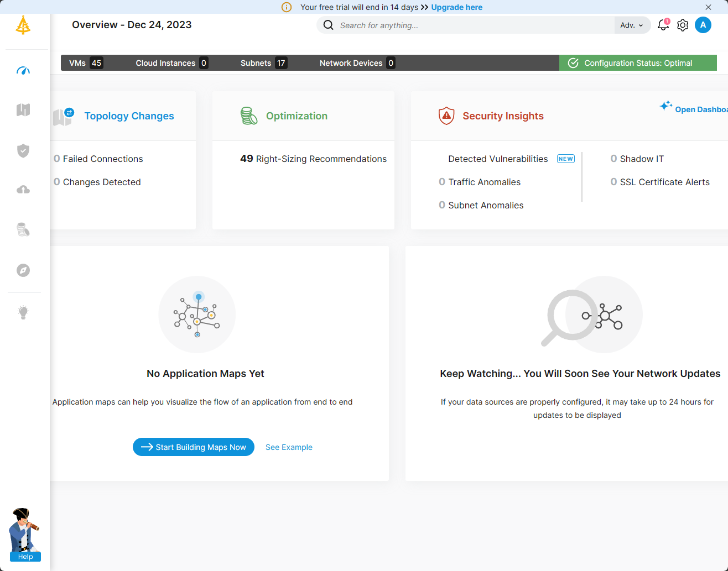Dismiss the free trial banner
The width and height of the screenshot is (728, 571).
pos(708,7)
